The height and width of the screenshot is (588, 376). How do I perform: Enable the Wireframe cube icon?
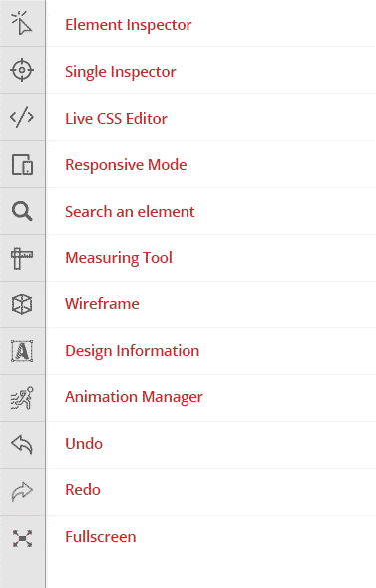coord(22,304)
